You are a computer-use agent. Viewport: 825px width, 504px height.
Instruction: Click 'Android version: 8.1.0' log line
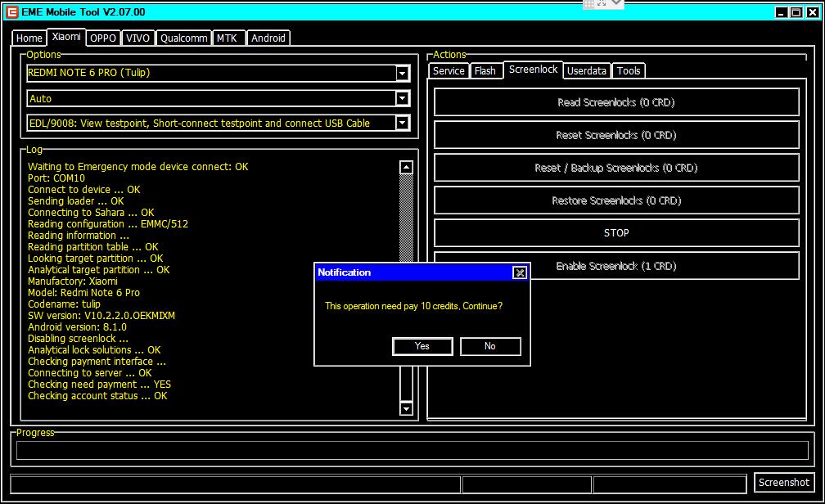pyautogui.click(x=77, y=326)
